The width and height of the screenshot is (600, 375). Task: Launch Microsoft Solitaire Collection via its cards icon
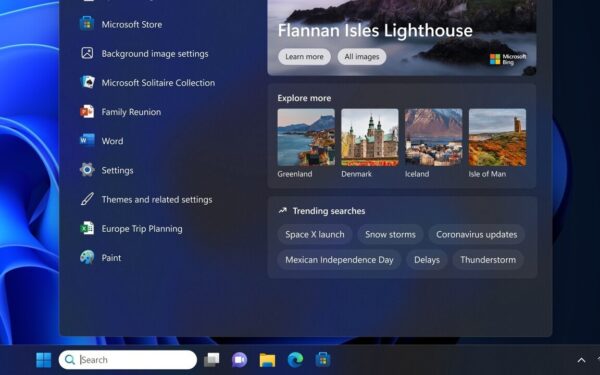[x=87, y=82]
